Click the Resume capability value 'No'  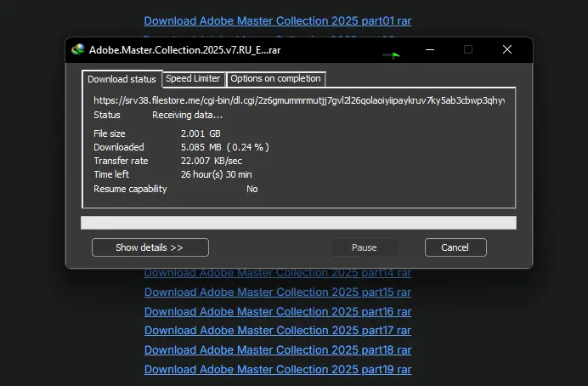click(x=252, y=189)
